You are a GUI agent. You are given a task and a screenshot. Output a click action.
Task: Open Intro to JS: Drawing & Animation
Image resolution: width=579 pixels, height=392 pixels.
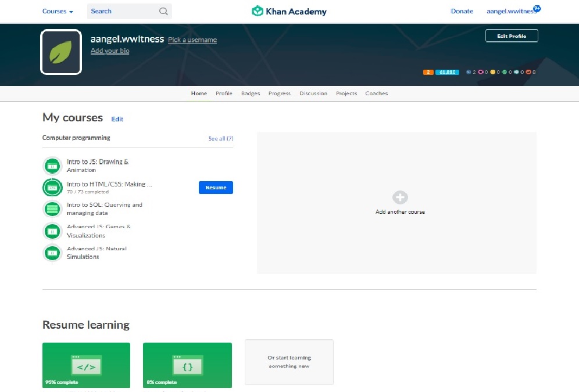point(98,166)
